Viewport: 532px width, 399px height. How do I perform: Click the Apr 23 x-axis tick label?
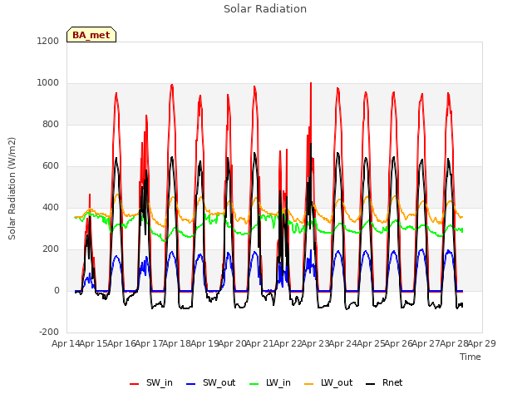pyautogui.click(x=316, y=343)
